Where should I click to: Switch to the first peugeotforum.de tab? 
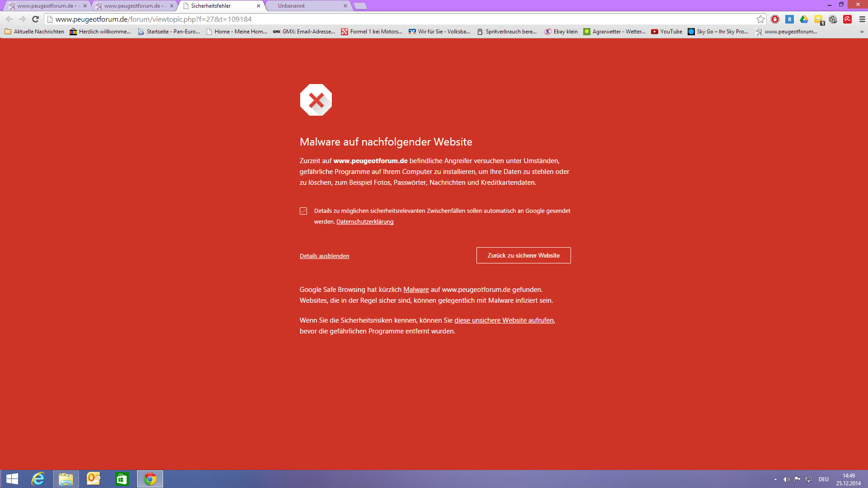pos(45,6)
